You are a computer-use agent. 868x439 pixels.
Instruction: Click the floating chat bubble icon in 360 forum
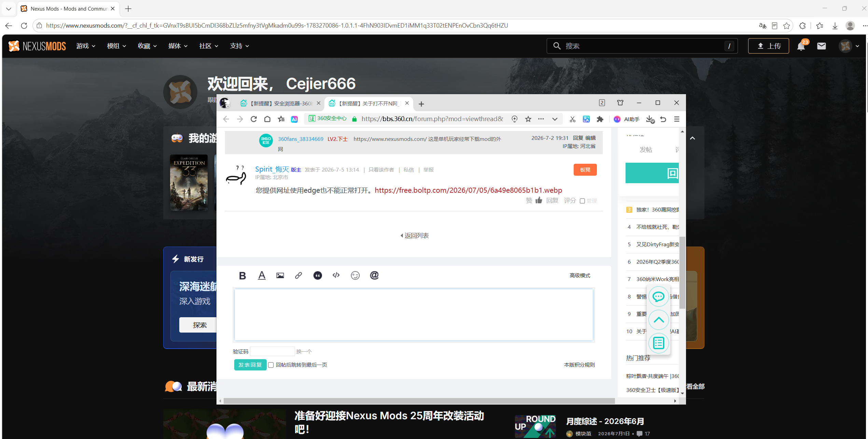(658, 296)
